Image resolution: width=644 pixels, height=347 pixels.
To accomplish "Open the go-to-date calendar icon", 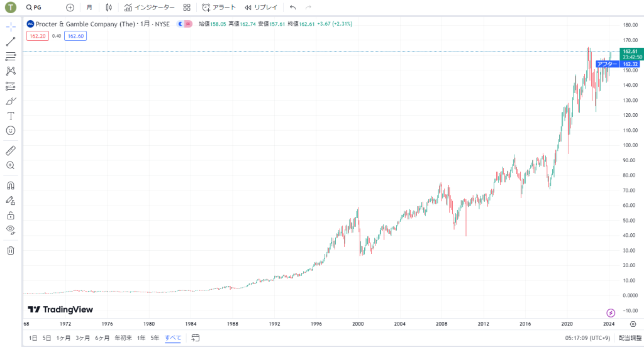I will point(196,338).
